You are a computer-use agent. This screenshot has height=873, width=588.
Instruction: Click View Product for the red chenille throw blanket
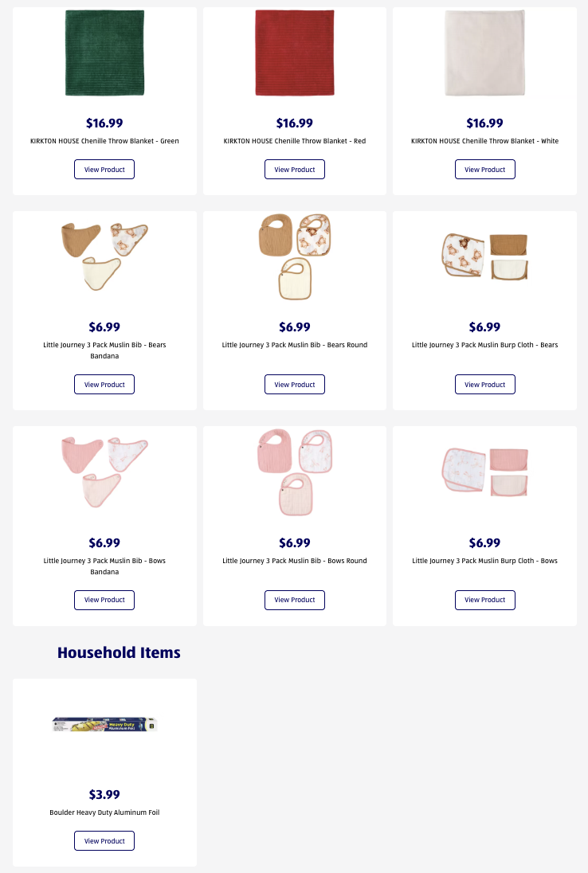tap(295, 170)
